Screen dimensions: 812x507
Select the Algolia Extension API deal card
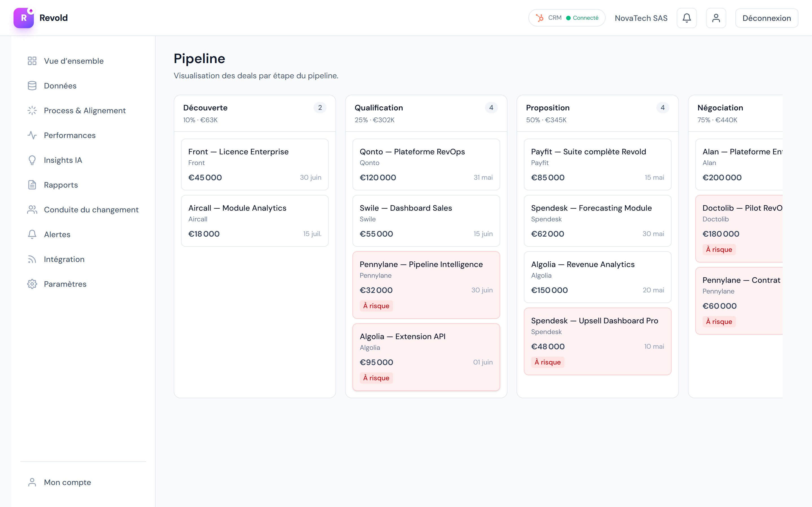[426, 357]
